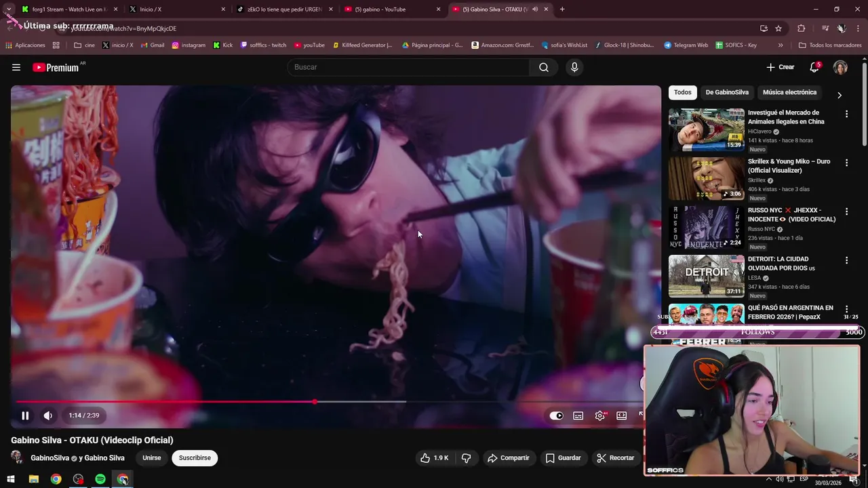Open the player settings gear

[x=600, y=416]
